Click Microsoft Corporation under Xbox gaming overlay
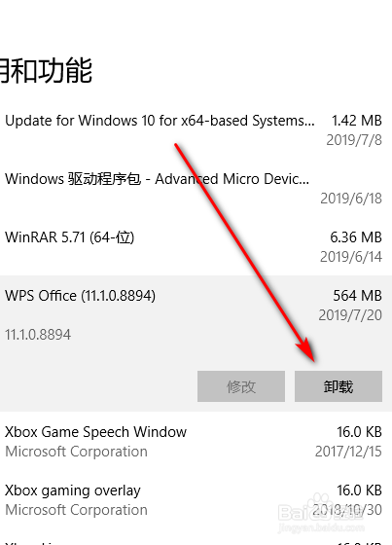 tap(76, 510)
